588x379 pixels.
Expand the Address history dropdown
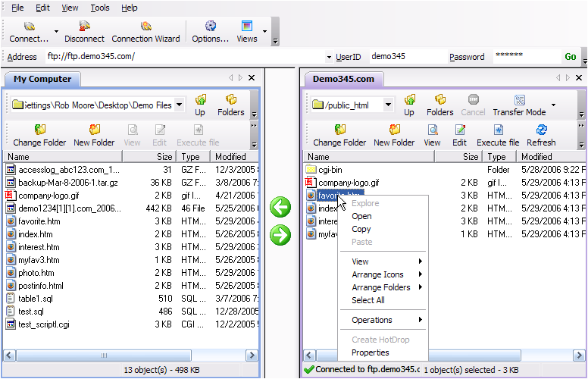(329, 57)
